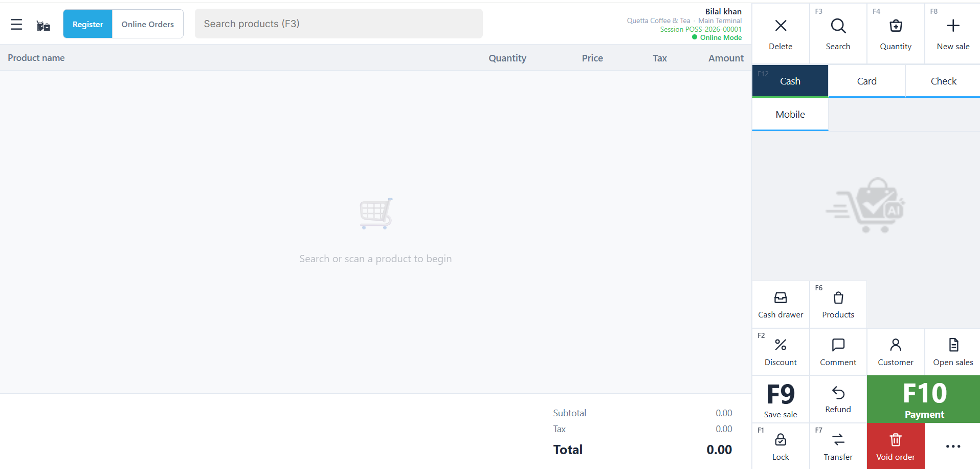The image size is (980, 469).
Task: Click the Quantity basket icon
Action: [x=896, y=34]
